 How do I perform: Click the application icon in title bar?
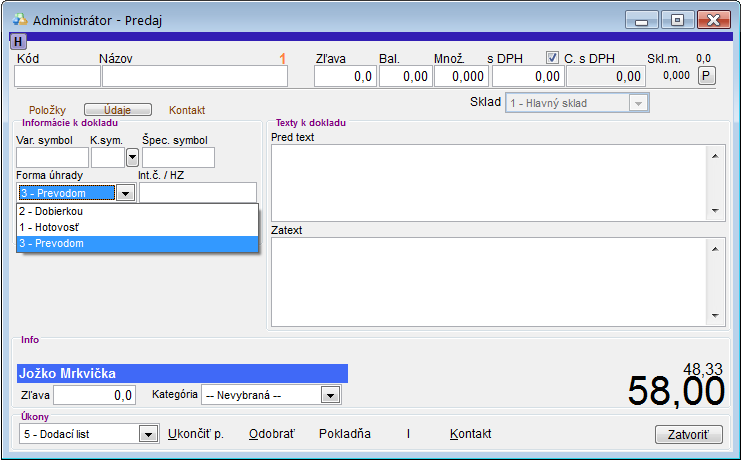click(19, 19)
